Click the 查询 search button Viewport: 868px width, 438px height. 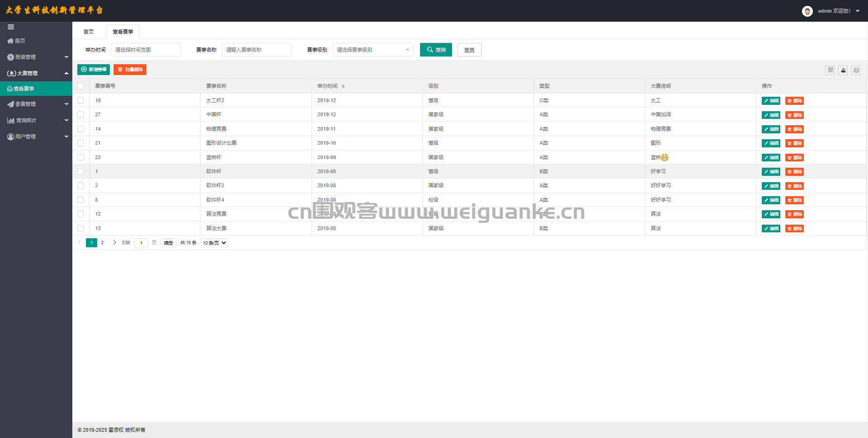[436, 50]
